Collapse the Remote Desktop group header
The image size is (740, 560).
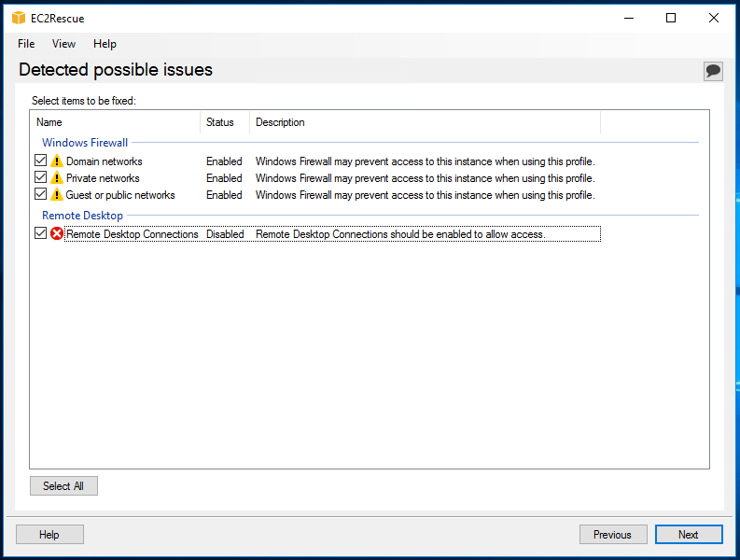coord(83,216)
